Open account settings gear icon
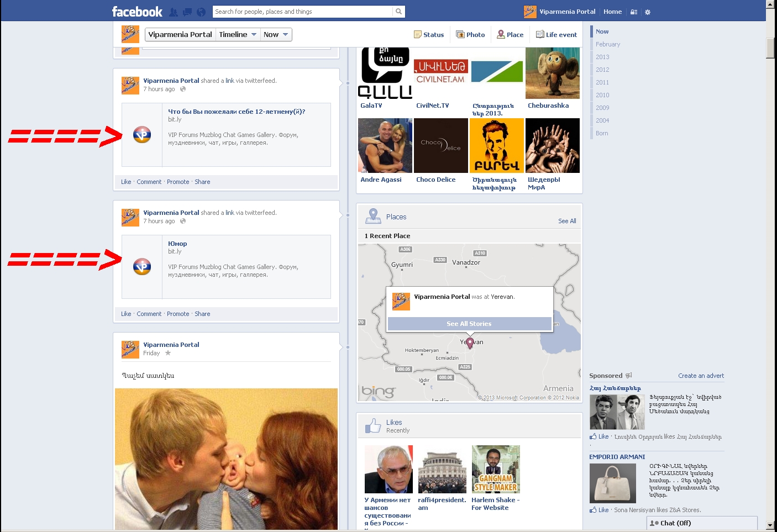Viewport: 777px width, 532px height. point(648,12)
